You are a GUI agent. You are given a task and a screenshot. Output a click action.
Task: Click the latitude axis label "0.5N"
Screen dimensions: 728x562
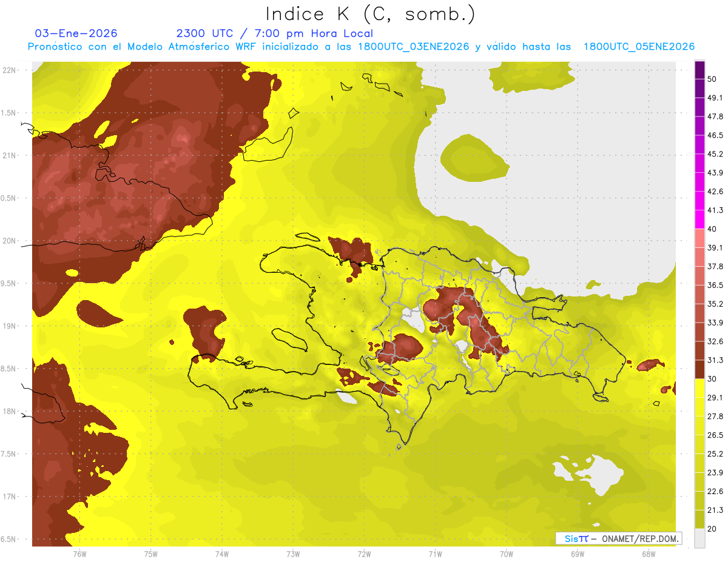tap(8, 198)
